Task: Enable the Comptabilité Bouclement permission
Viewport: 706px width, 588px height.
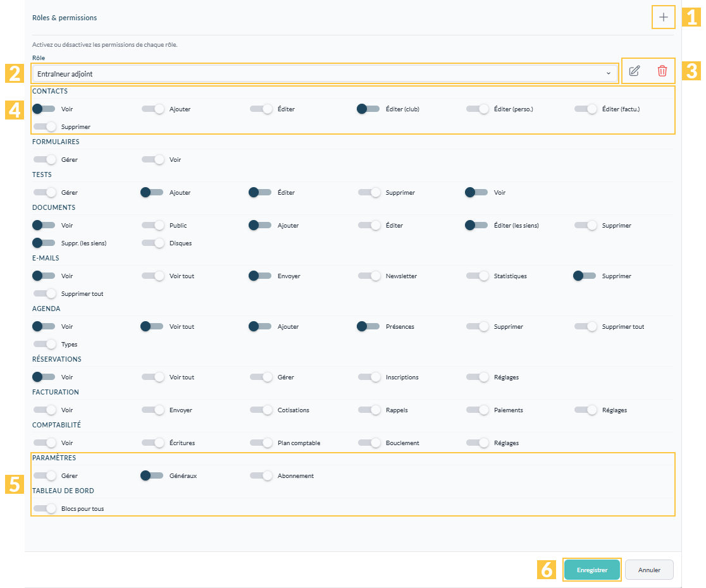Action: pos(369,443)
